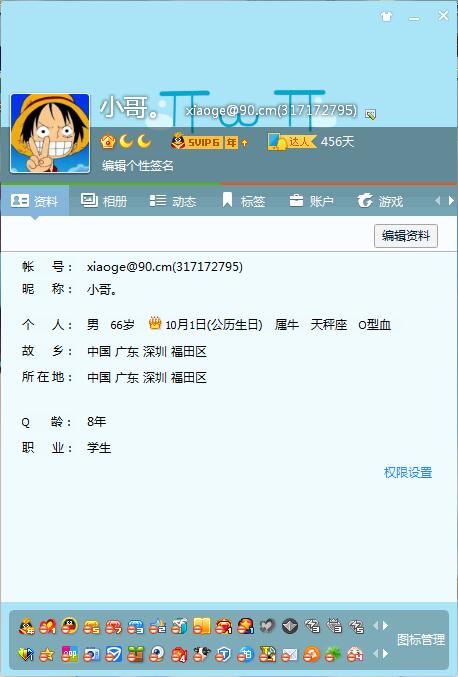Image resolution: width=458 pixels, height=677 pixels.
Task: Switch to the 相册 tab
Action: tap(104, 201)
